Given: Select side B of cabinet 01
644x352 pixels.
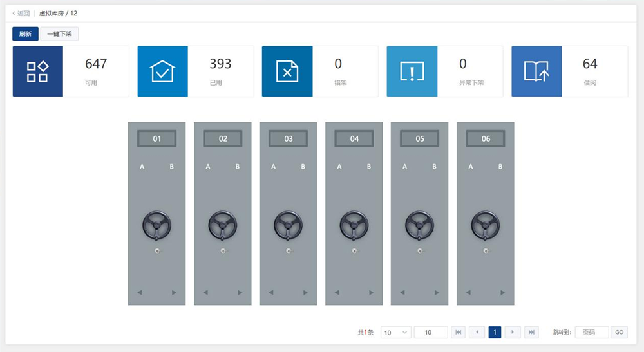Looking at the screenshot, I should point(171,167).
